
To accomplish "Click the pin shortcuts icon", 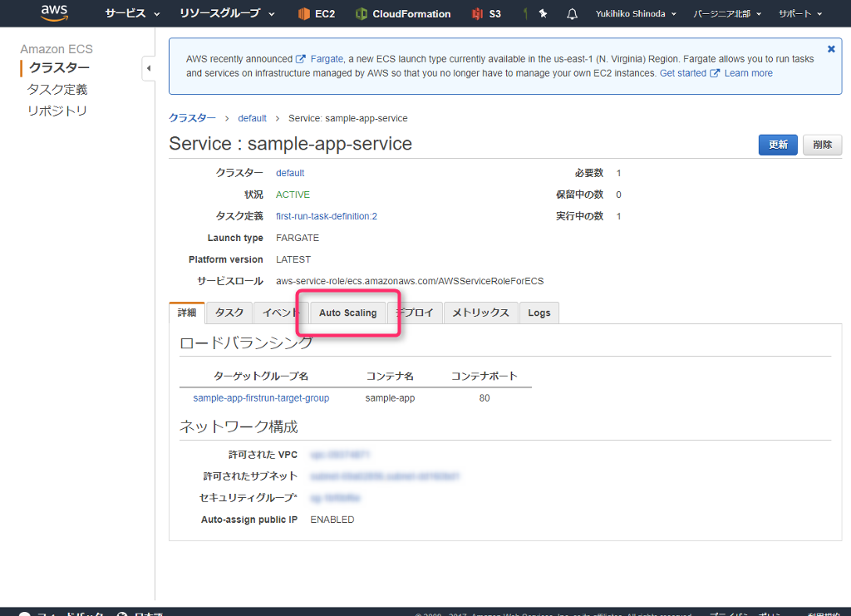I will tap(543, 13).
